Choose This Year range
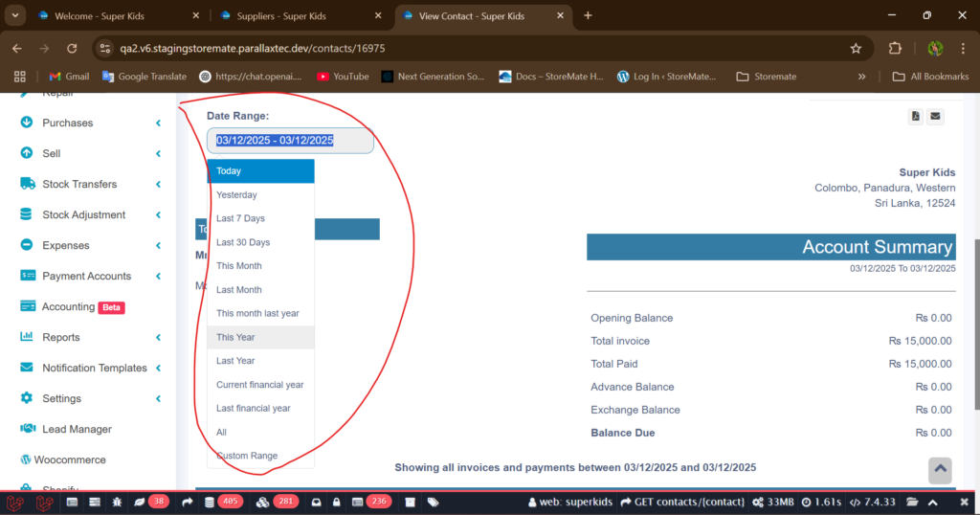The width and height of the screenshot is (980, 515). (260, 337)
